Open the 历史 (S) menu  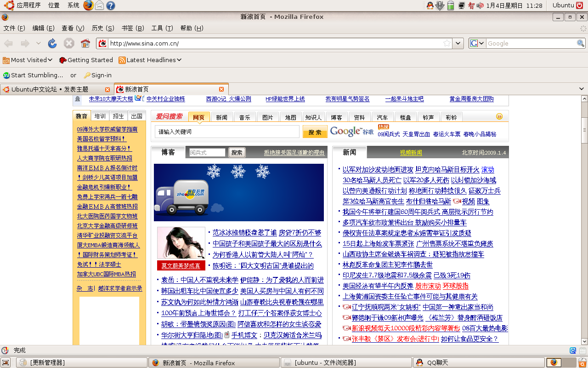[103, 28]
